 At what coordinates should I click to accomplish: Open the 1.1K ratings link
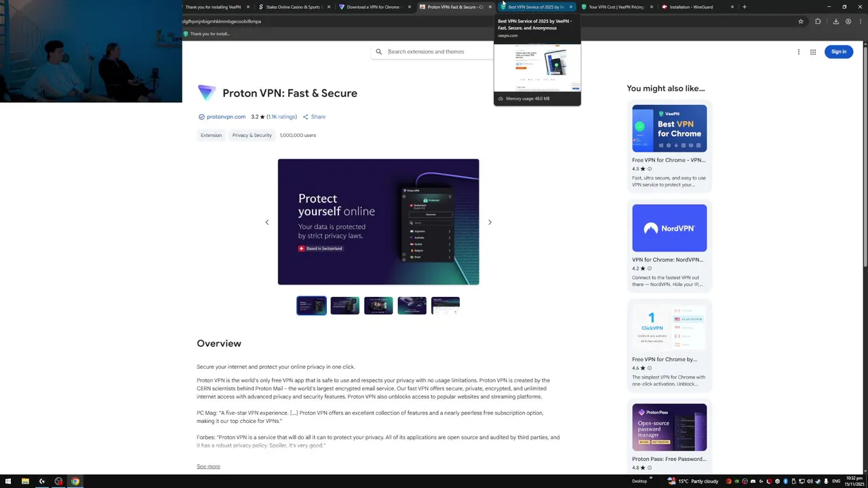coord(281,117)
